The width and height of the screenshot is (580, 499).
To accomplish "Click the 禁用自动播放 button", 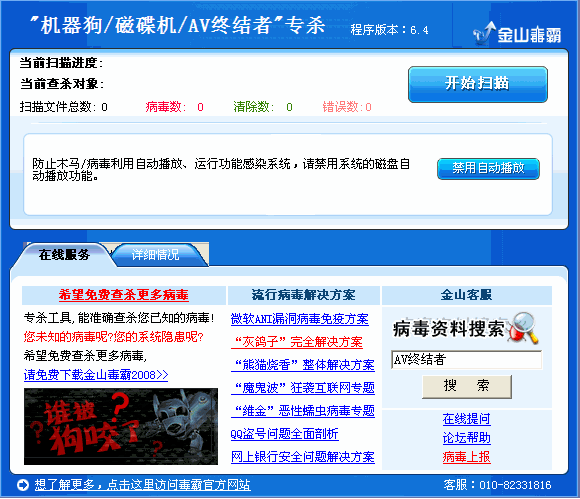I will click(x=488, y=169).
